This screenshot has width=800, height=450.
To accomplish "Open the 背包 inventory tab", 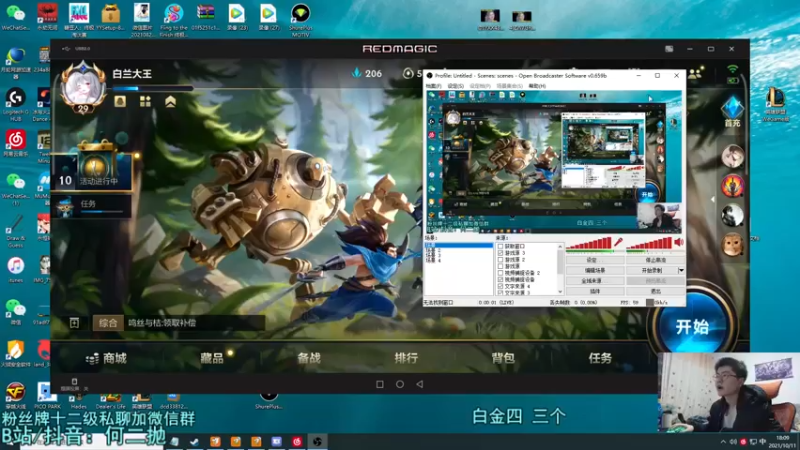I will tap(503, 358).
